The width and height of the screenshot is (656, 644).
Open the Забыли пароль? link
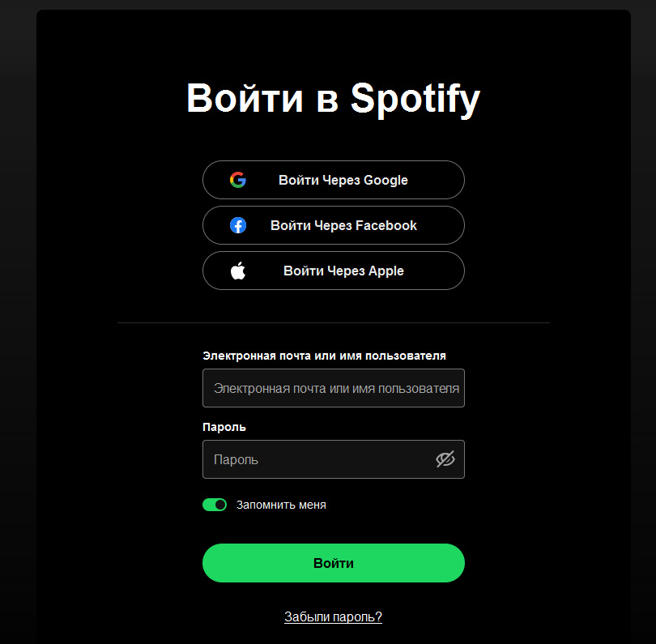pos(333,616)
